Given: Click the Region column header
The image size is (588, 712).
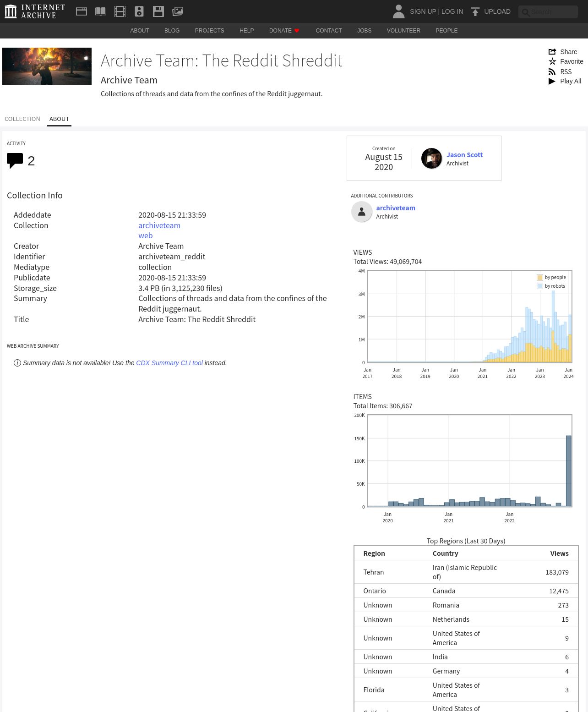Looking at the screenshot, I should [x=374, y=553].
